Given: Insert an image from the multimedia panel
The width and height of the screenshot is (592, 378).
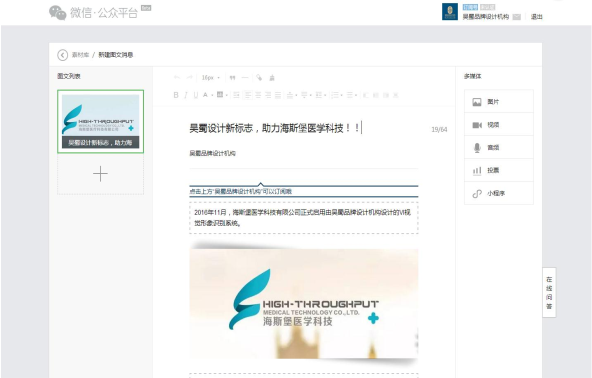Looking at the screenshot, I should pos(499,102).
